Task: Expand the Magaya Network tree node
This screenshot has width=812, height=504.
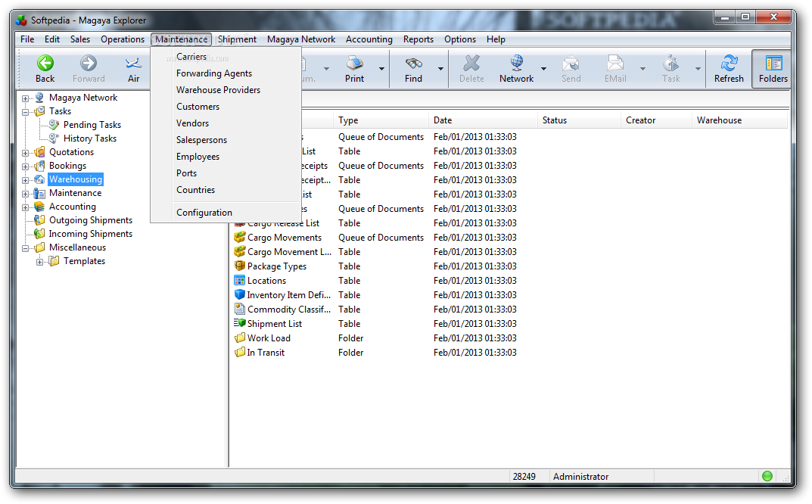Action: click(x=25, y=98)
